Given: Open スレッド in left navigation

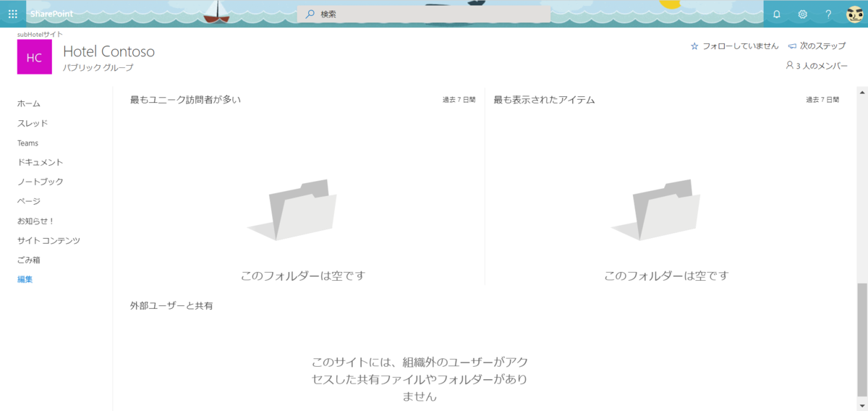Looking at the screenshot, I should pos(33,123).
